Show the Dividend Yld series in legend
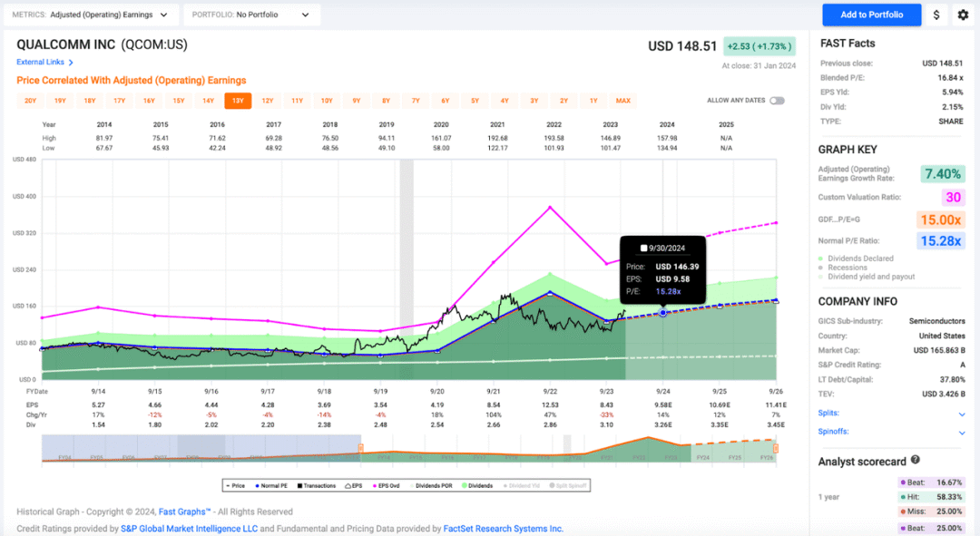The height and width of the screenshot is (536, 980). [525, 486]
